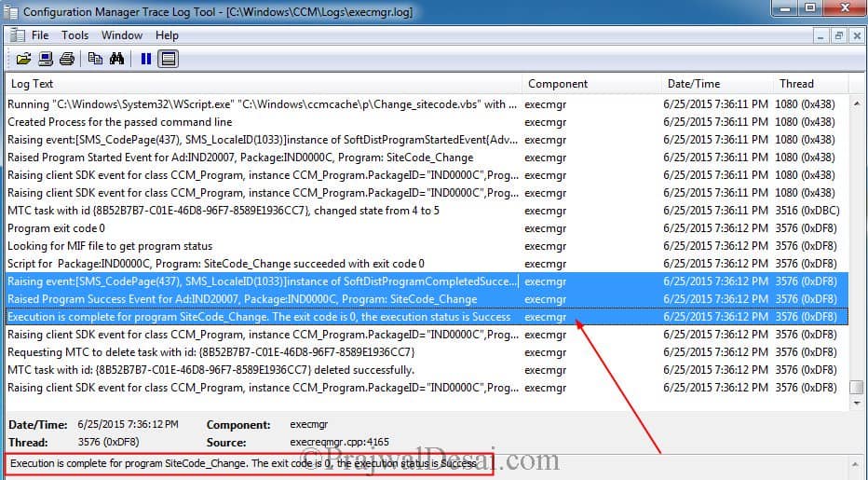Select the 'Program exit code 0' row

427,228
